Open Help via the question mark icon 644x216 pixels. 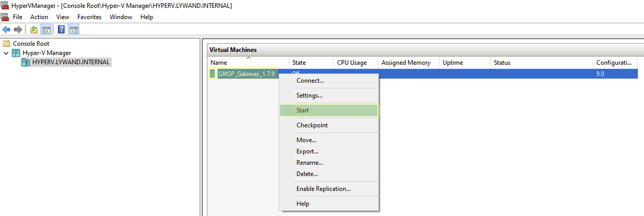click(61, 30)
